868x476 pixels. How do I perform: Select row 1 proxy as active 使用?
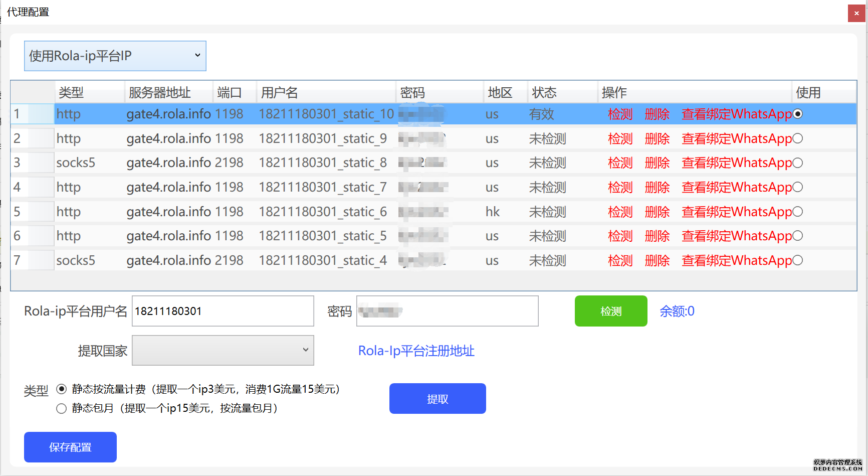[797, 114]
